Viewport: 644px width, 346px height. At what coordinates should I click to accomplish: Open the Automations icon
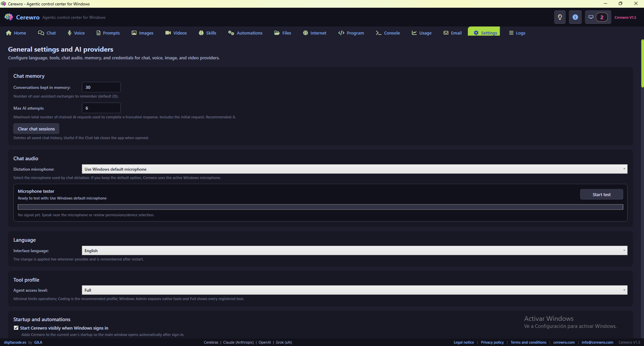[231, 33]
